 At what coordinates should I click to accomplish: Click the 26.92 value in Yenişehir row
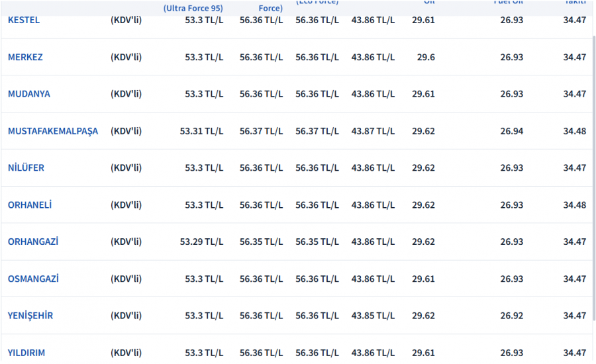coord(511,316)
